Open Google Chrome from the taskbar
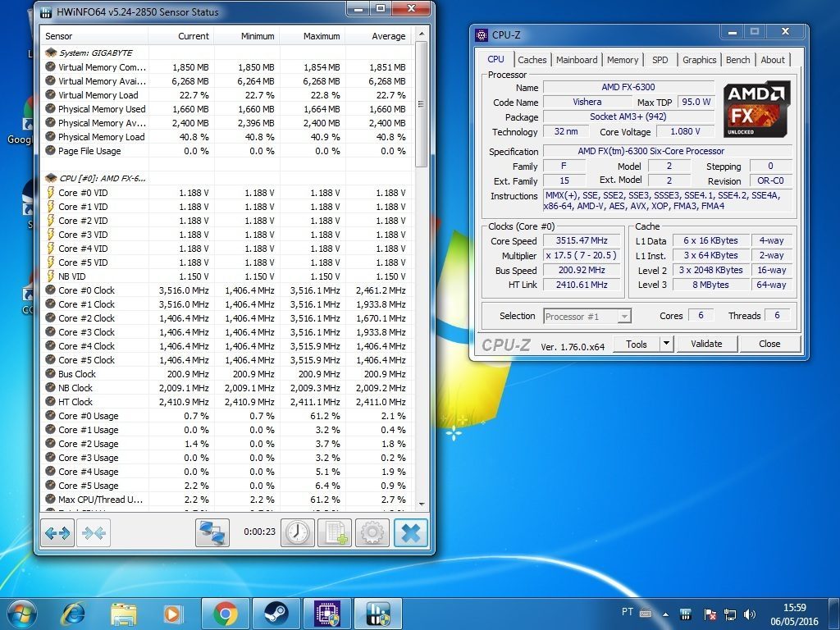840x630 pixels. (226, 614)
